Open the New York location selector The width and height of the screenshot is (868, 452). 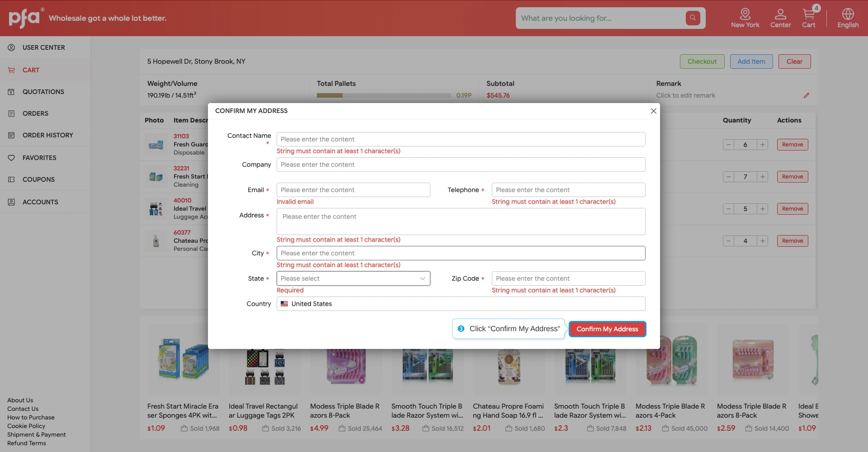745,18
